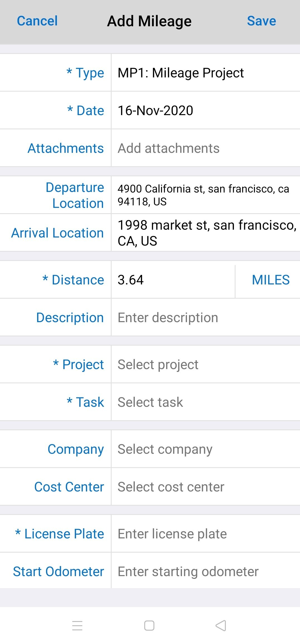Cancel adding the mileage entry
Viewport: 300px width, 644px height.
pyautogui.click(x=37, y=21)
